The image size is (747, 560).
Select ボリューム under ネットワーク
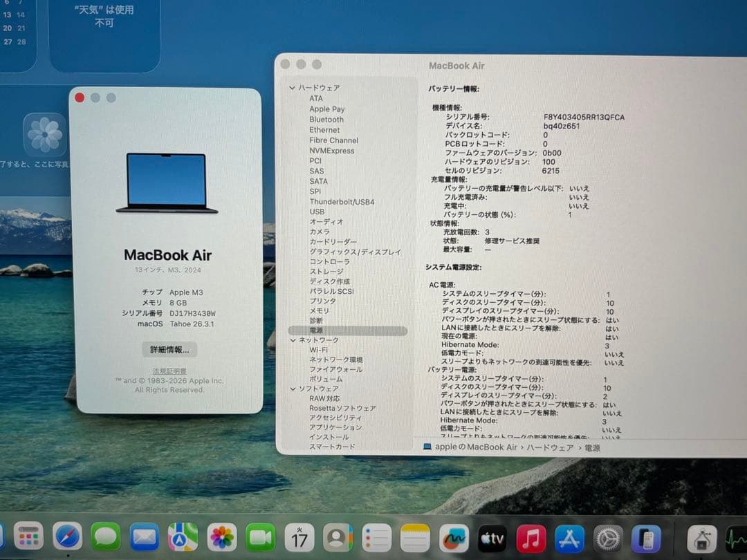click(326, 380)
